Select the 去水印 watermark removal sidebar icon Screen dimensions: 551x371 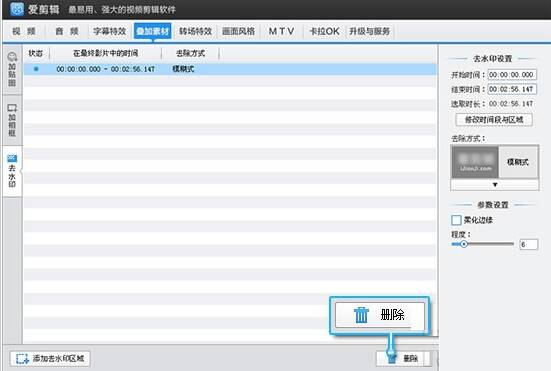pos(12,171)
